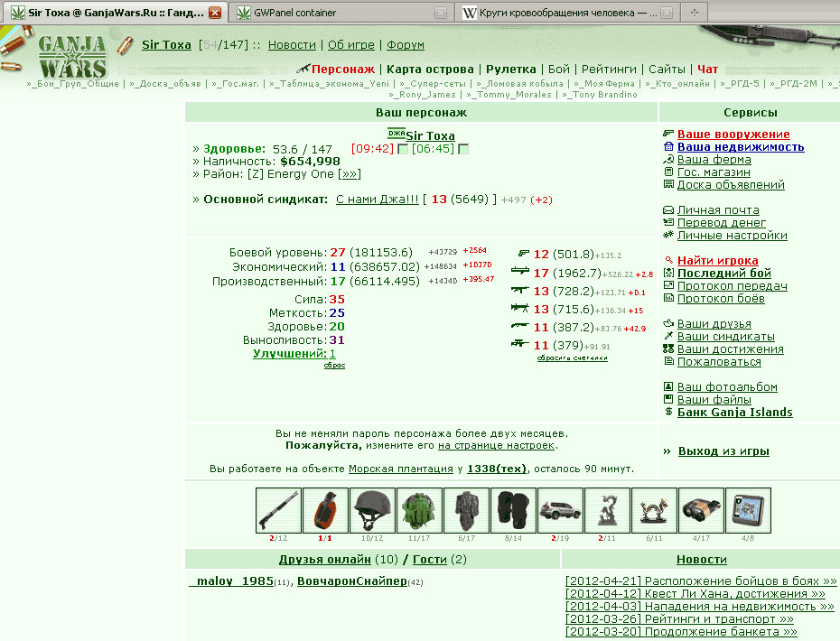Image resolution: width=840 pixels, height=641 pixels.
Task: Open the district [»»] link
Action: (x=350, y=174)
